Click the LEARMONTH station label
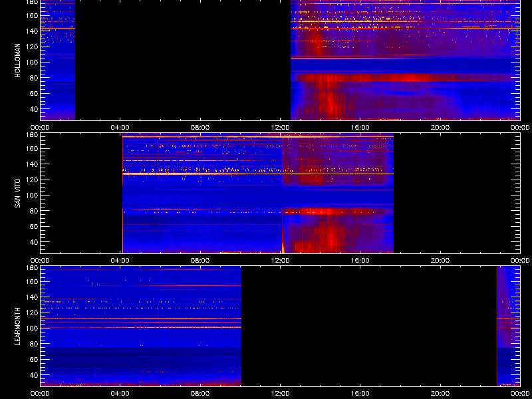The image size is (532, 399). tap(18, 327)
